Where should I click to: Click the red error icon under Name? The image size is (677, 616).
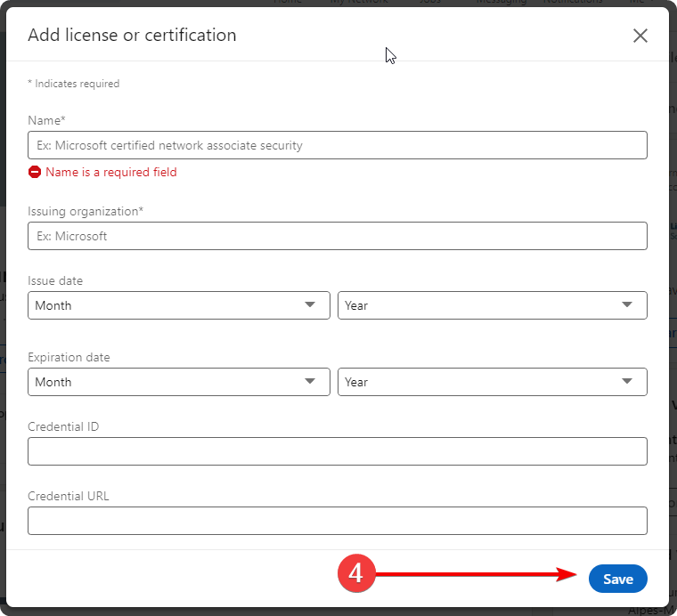point(35,172)
